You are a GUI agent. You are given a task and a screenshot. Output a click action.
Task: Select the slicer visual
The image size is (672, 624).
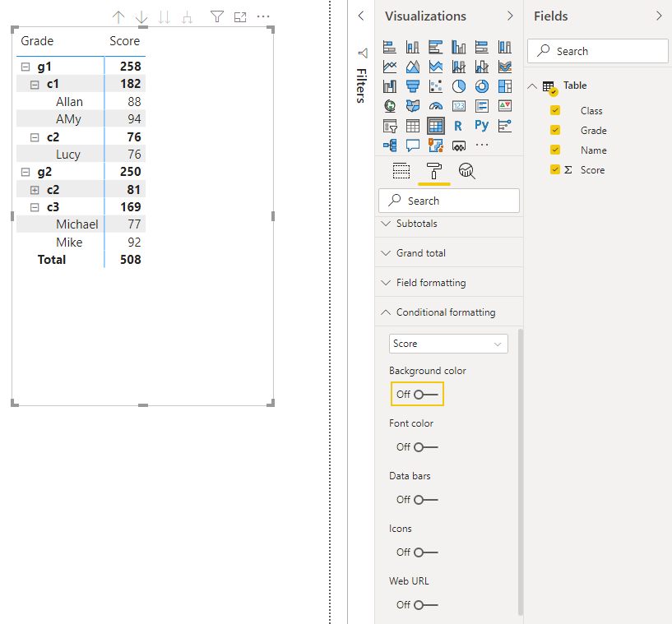click(x=390, y=126)
